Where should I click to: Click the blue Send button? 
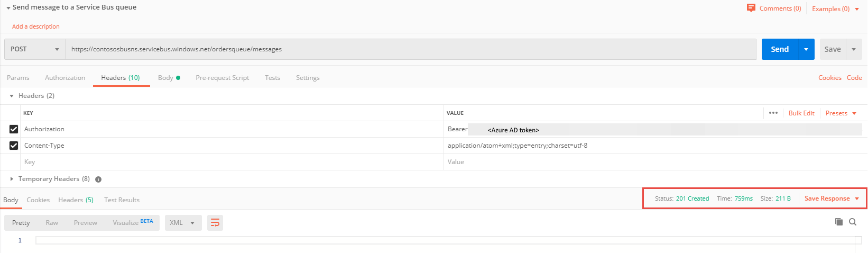click(x=780, y=49)
